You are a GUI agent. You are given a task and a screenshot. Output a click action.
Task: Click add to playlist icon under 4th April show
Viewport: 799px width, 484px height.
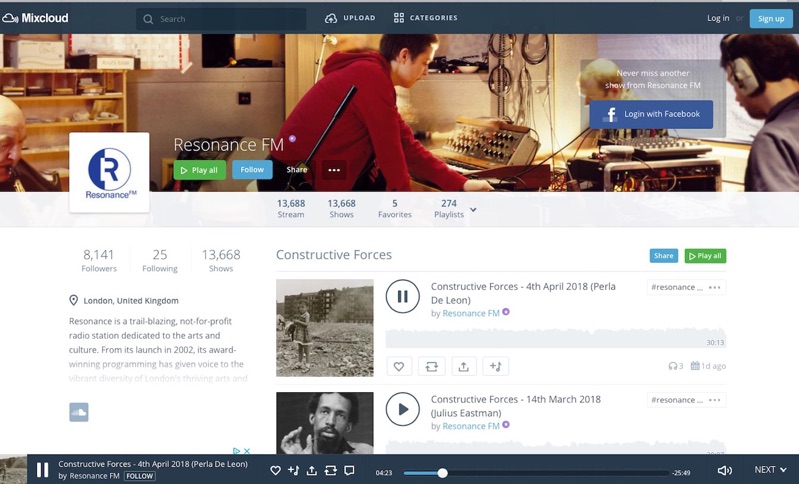(x=495, y=366)
